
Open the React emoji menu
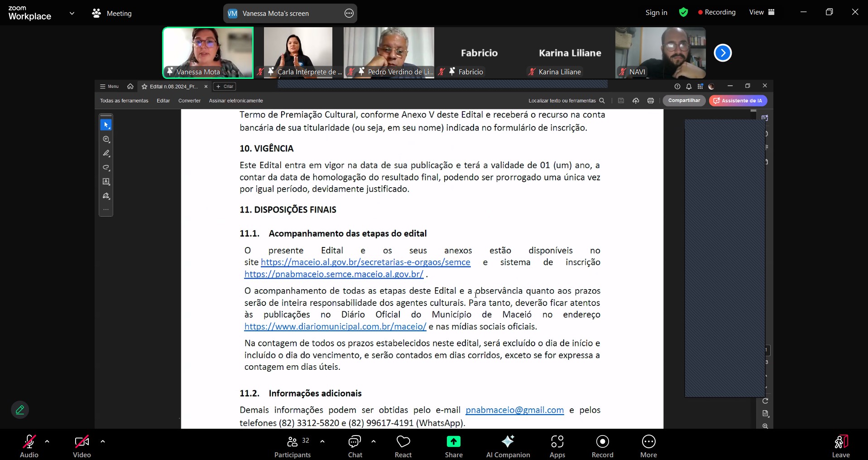[x=403, y=446]
